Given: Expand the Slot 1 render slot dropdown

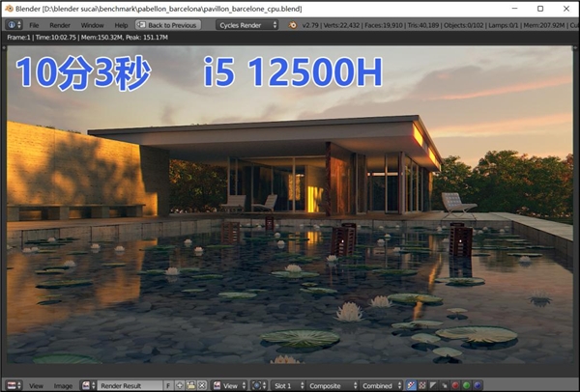Looking at the screenshot, I should pyautogui.click(x=288, y=385).
